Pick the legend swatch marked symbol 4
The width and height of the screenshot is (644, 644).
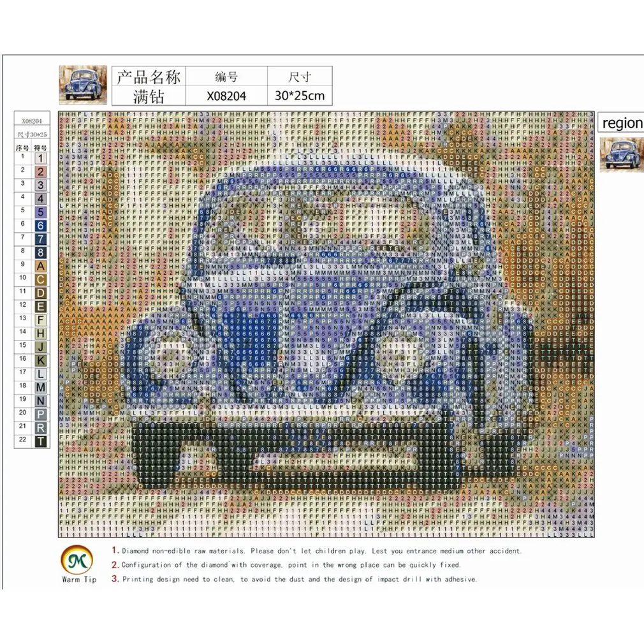tap(40, 199)
